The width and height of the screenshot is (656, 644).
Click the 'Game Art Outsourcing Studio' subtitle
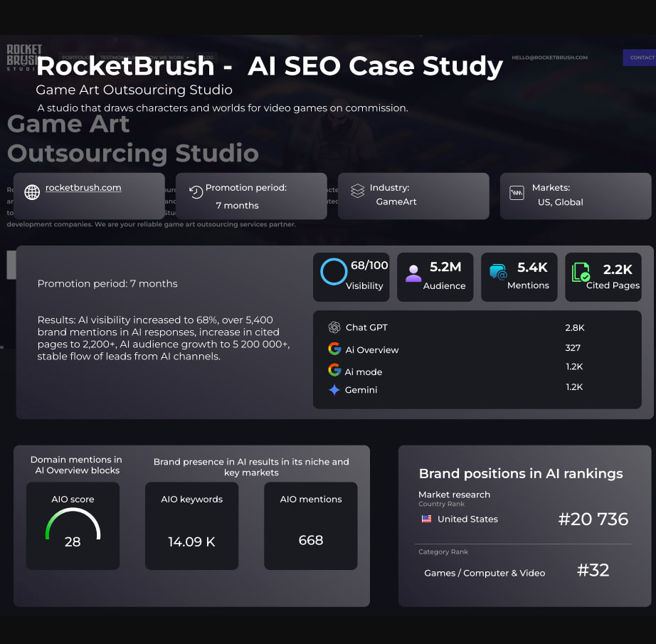[x=134, y=90]
